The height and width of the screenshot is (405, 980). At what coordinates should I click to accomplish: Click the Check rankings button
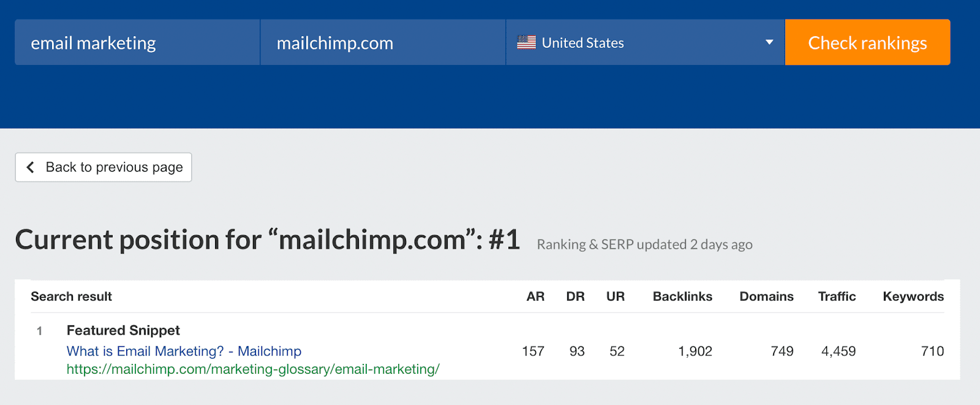click(x=867, y=42)
